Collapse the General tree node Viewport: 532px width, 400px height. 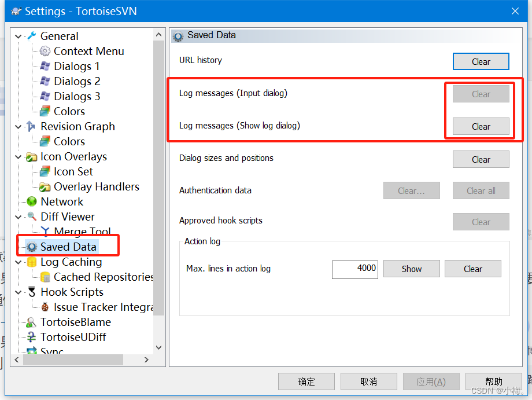point(18,36)
